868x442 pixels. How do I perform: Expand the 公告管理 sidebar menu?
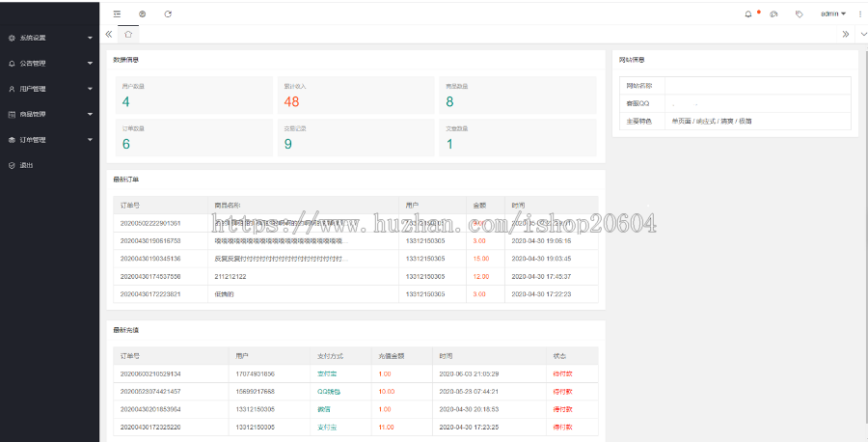tap(50, 63)
